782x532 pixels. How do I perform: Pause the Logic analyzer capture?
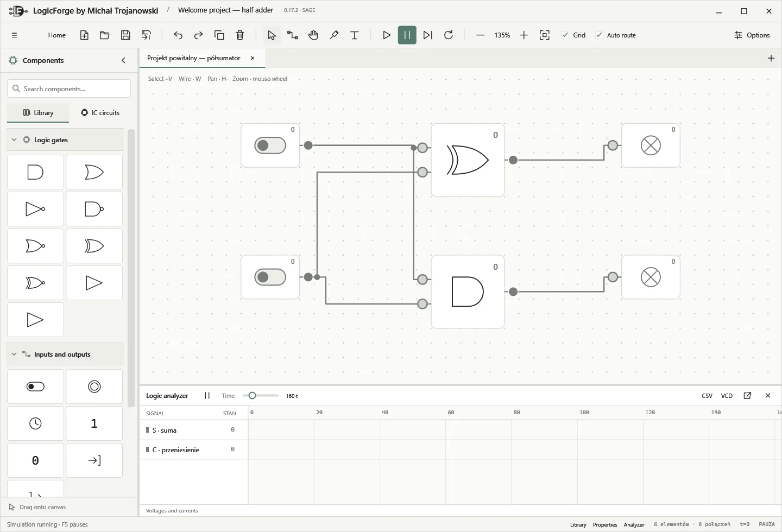207,396
